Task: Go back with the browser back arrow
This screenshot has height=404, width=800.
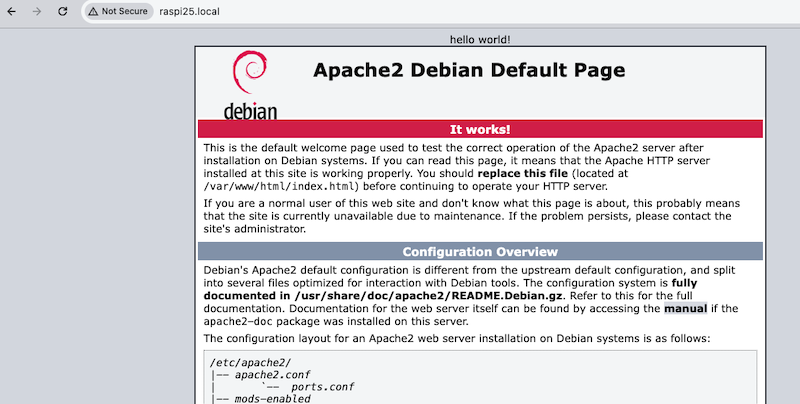Action: (x=11, y=11)
